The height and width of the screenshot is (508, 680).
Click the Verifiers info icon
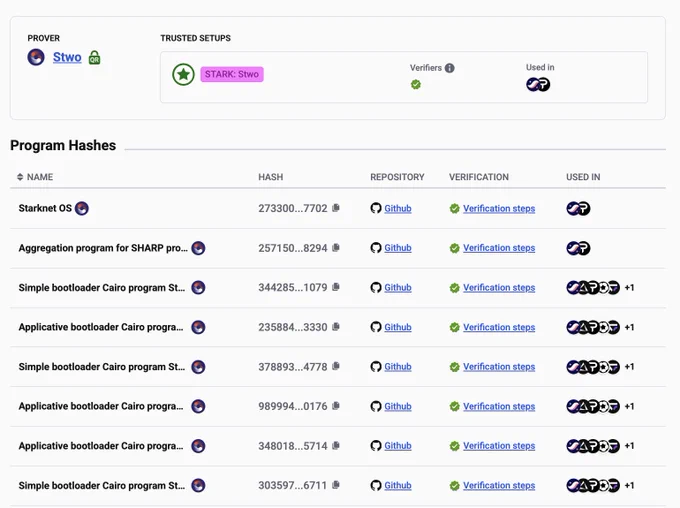pos(450,68)
